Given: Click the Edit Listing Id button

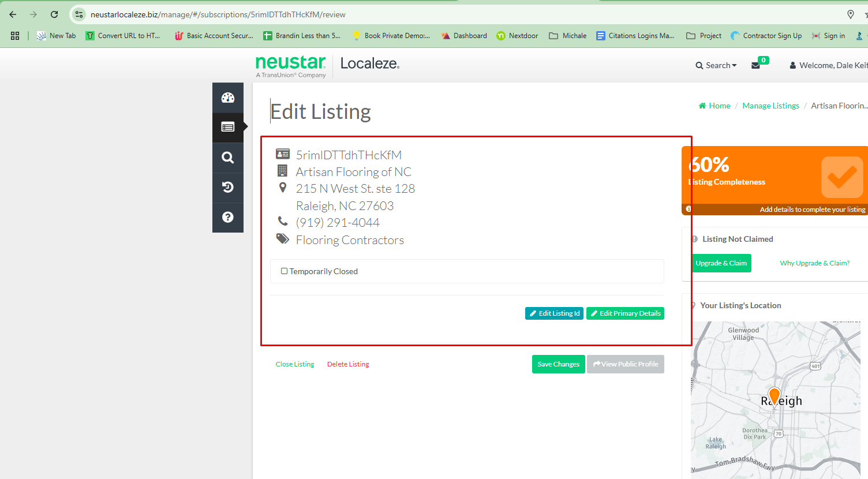Looking at the screenshot, I should point(554,313).
